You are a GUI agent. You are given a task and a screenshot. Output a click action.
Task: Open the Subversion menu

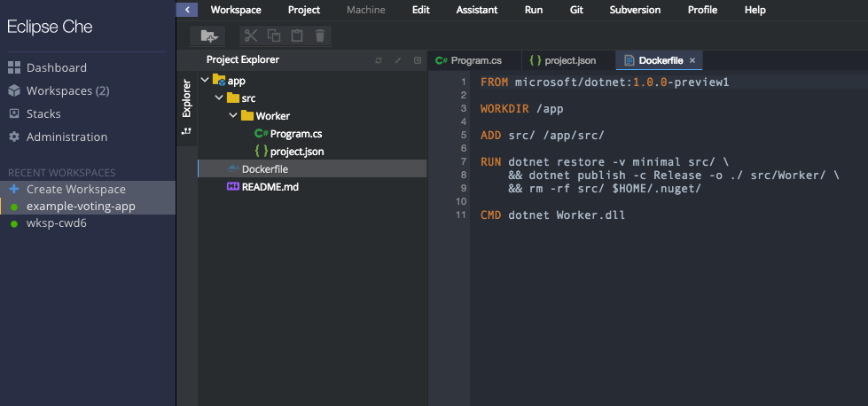(635, 10)
